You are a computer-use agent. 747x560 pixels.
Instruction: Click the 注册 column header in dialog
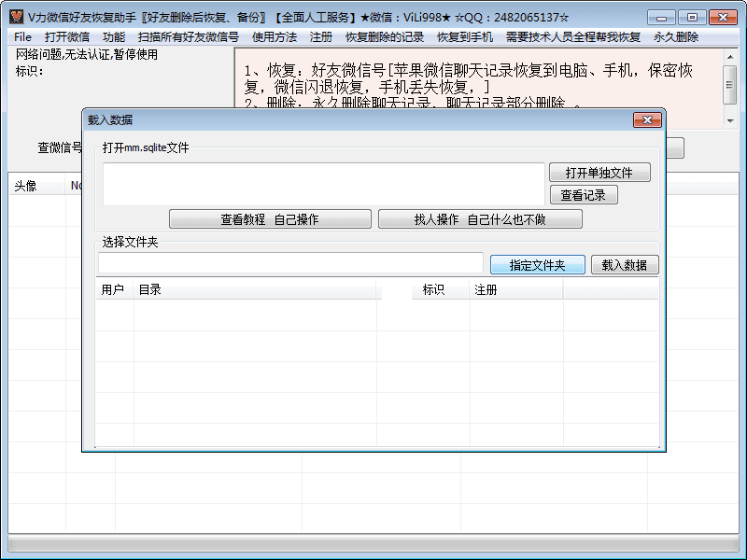click(x=516, y=289)
